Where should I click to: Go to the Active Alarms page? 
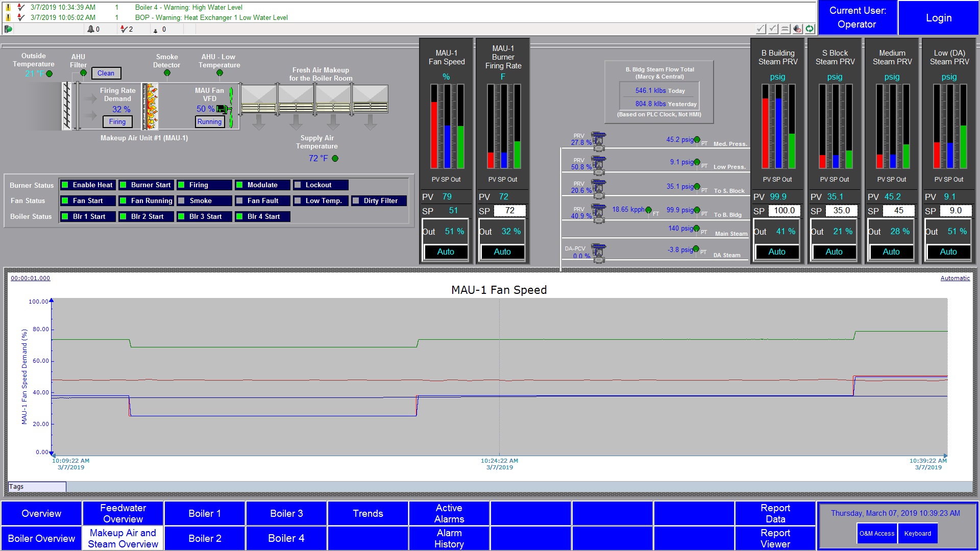click(x=449, y=513)
